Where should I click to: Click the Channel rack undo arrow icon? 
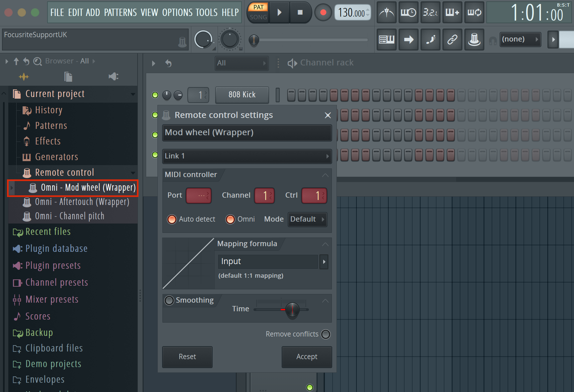[169, 63]
